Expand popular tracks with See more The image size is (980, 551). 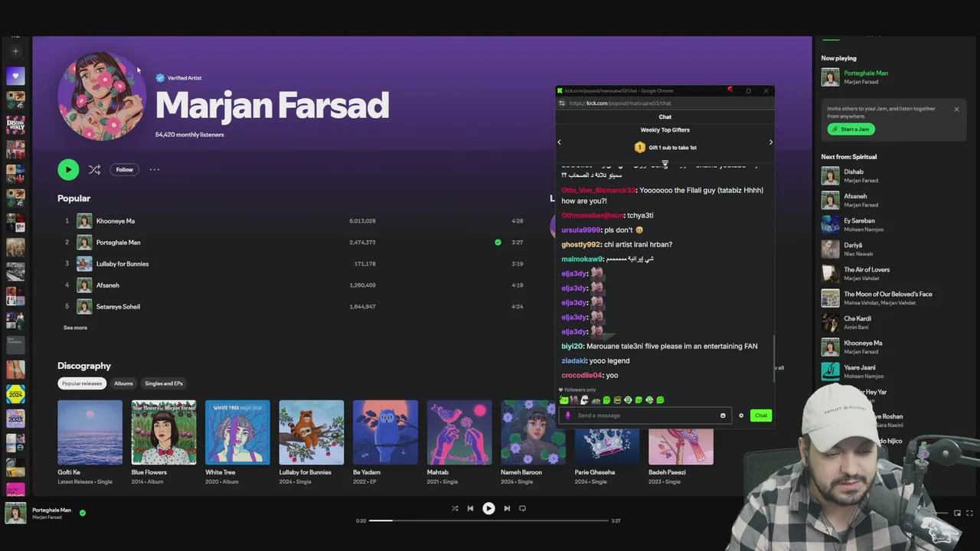click(x=75, y=328)
